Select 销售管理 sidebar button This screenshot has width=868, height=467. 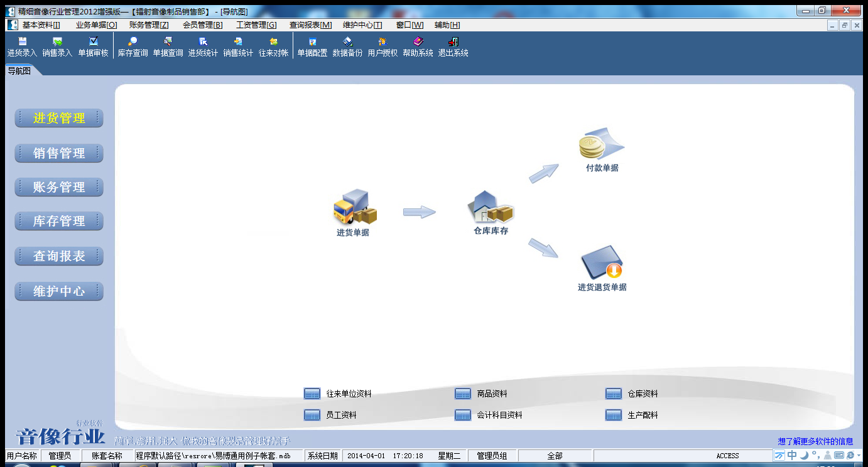click(x=59, y=153)
